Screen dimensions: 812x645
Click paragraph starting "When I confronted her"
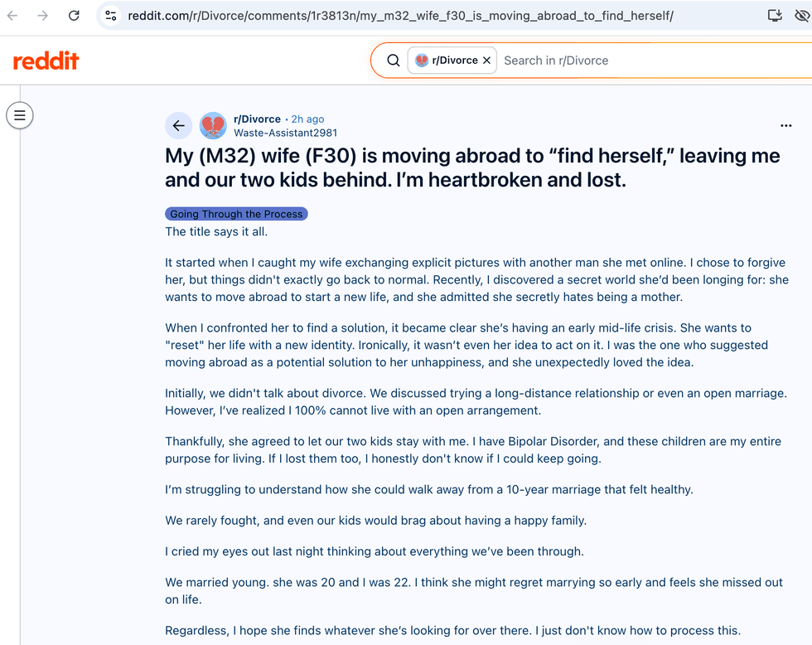pyautogui.click(x=466, y=345)
